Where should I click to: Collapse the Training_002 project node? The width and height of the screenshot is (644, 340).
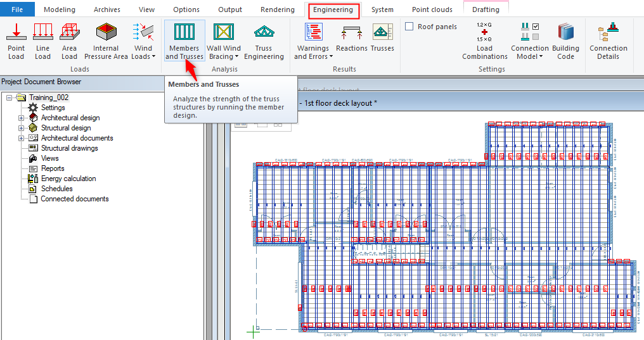coord(9,98)
